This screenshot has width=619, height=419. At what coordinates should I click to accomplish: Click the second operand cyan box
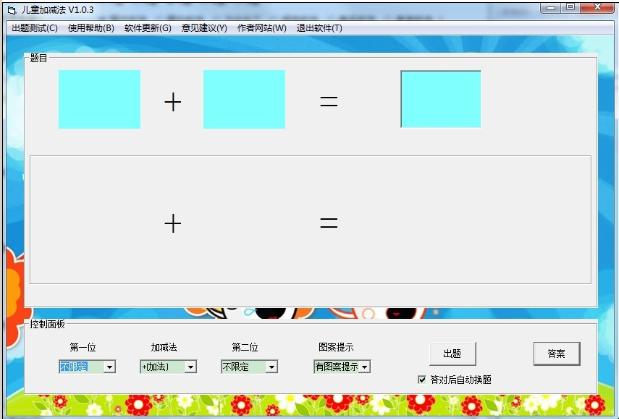(x=244, y=99)
